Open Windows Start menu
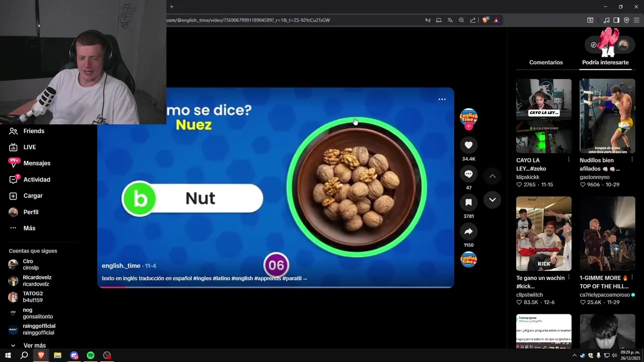Viewport: 644px width, 362px height. coord(8,355)
